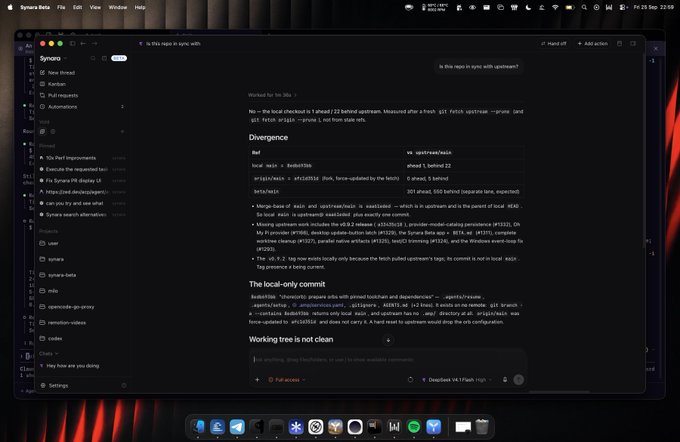Click the thread title Is this repo in sync with
The image size is (680, 442).
point(173,43)
